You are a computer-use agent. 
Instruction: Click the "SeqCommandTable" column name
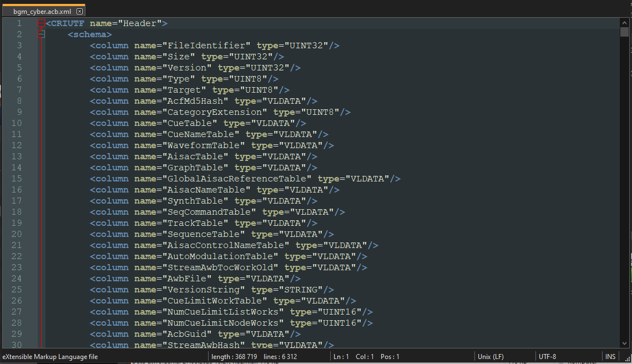click(209, 212)
